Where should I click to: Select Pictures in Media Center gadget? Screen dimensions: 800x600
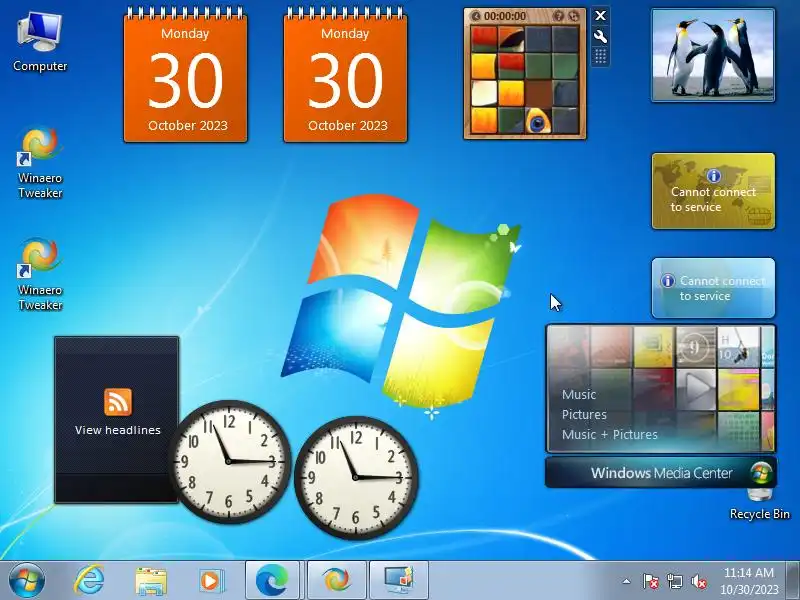[x=584, y=414]
